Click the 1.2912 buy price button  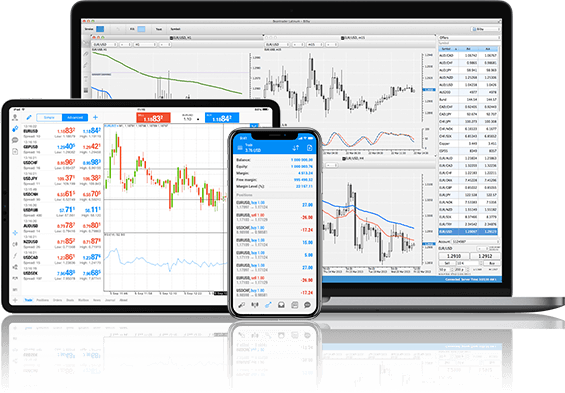tap(485, 256)
